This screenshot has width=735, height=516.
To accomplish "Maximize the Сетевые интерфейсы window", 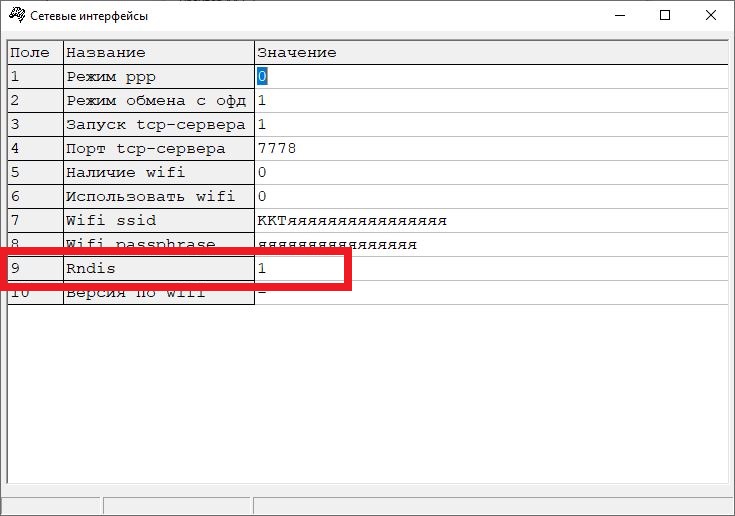I will pyautogui.click(x=665, y=15).
